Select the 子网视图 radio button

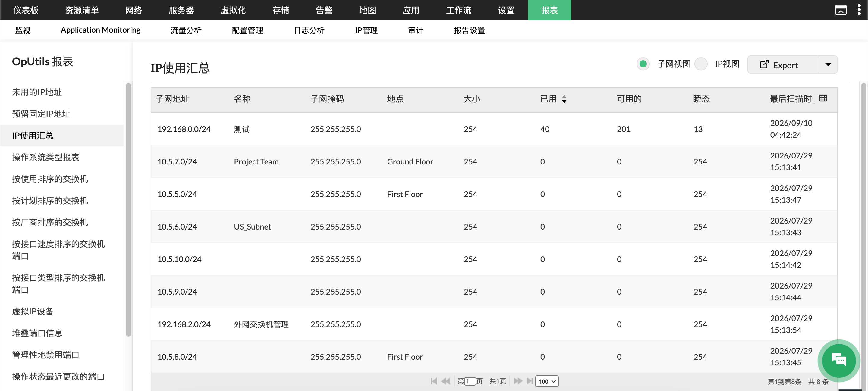tap(643, 64)
